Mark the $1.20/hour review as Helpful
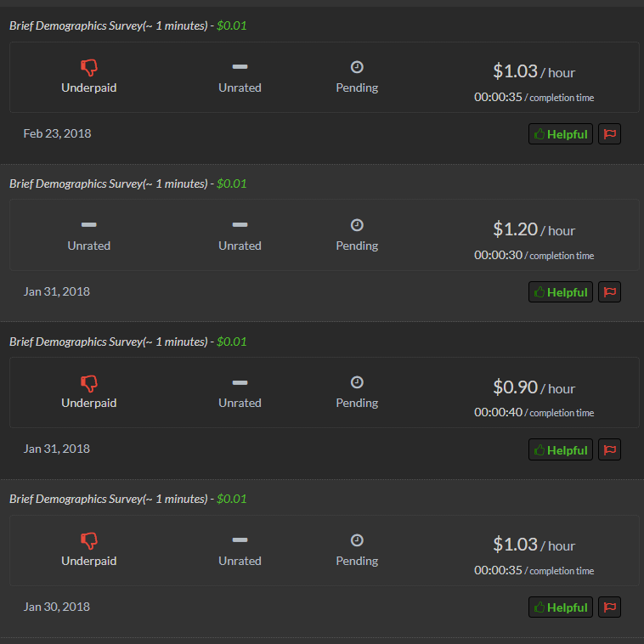The width and height of the screenshot is (644, 644). (x=560, y=292)
